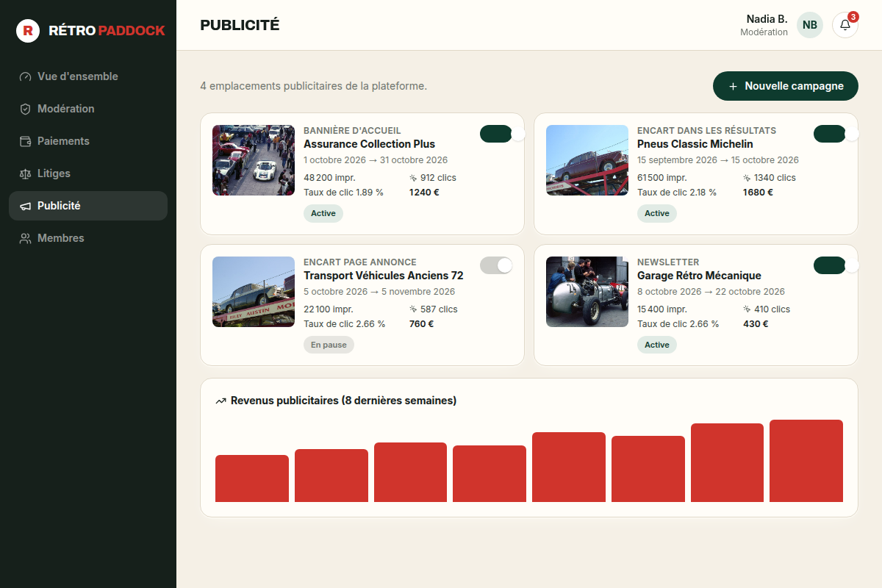The width and height of the screenshot is (882, 588).
Task: Open the Garage Rétro Mécanique campaign title
Action: click(699, 276)
